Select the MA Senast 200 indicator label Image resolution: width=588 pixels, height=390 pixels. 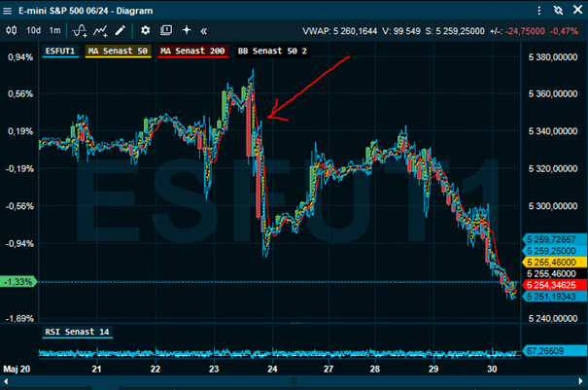click(x=192, y=52)
